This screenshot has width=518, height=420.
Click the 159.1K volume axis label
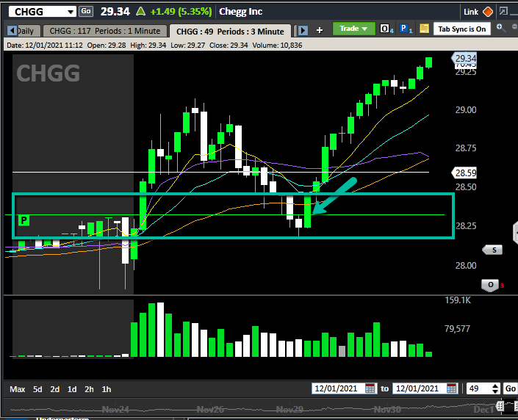point(458,300)
